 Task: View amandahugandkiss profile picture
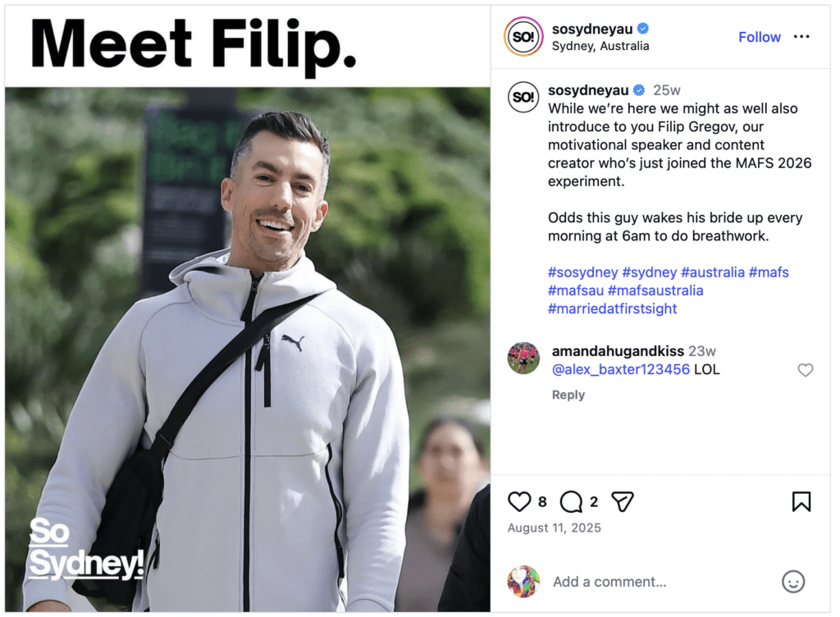(523, 358)
